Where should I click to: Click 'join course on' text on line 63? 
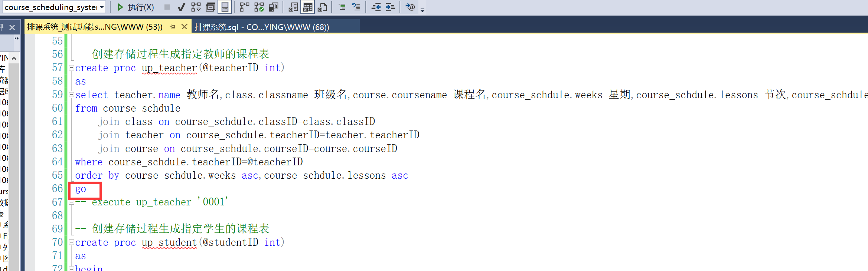click(136, 149)
